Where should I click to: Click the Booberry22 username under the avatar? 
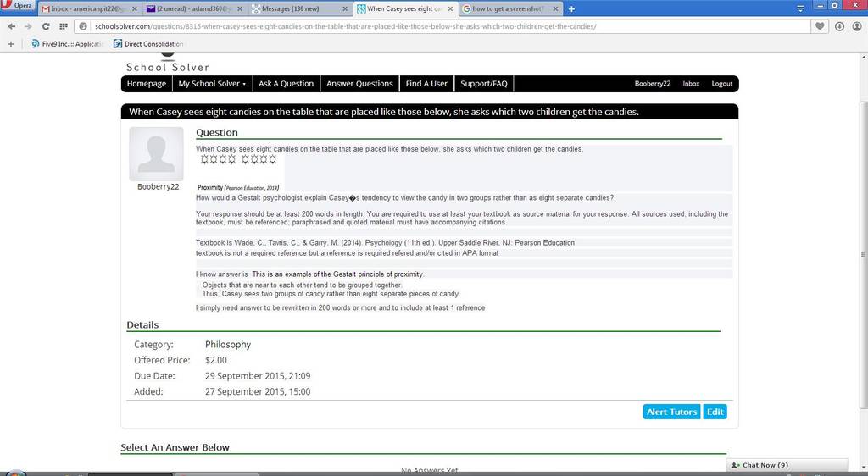tap(159, 187)
